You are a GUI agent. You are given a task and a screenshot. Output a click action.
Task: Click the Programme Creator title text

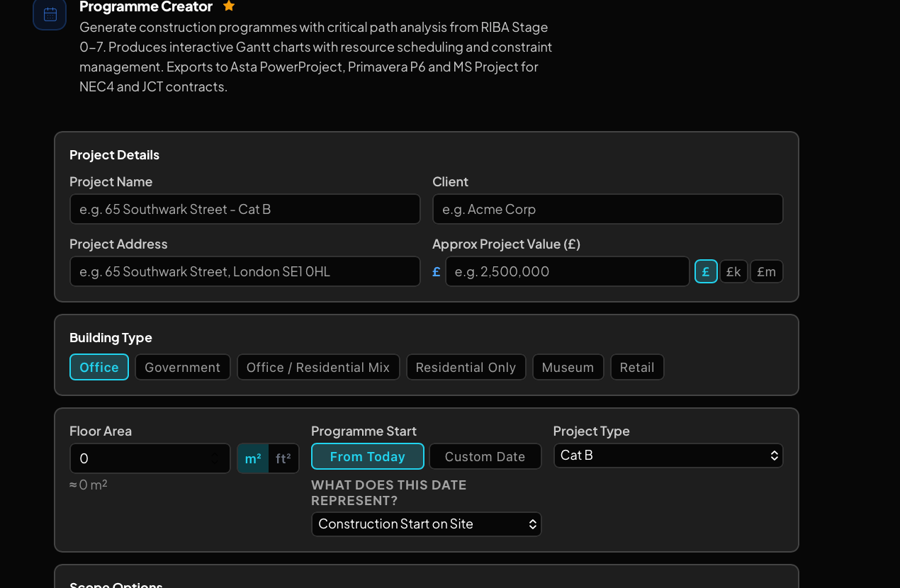(x=146, y=6)
